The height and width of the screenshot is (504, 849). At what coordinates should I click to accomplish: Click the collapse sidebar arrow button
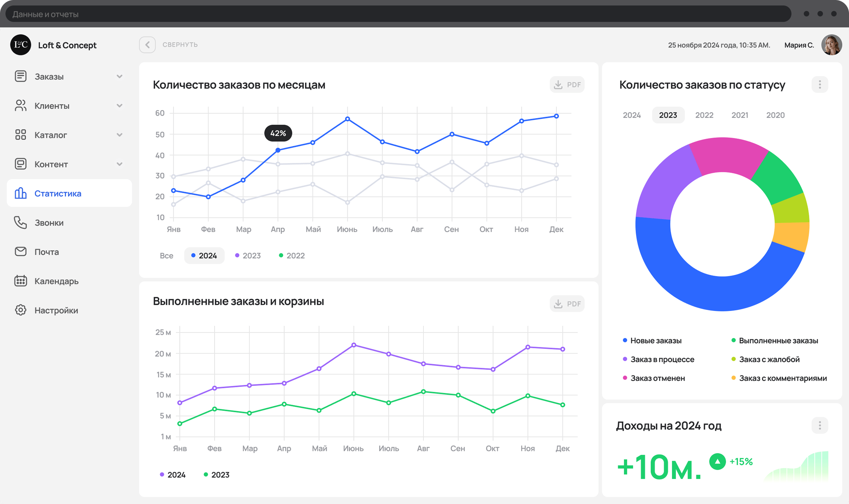147,45
